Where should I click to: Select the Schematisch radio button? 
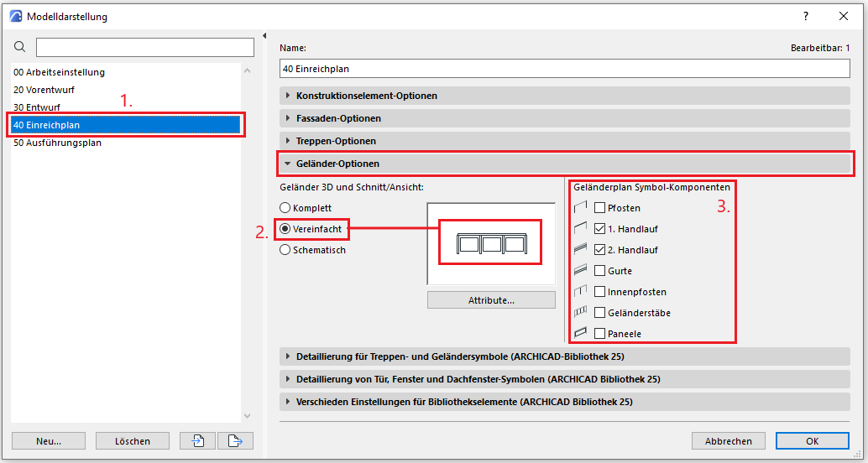pos(285,249)
